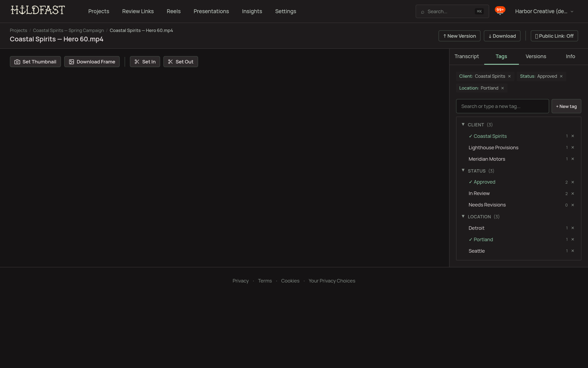Switch to the Versions tab
The width and height of the screenshot is (588, 368).
pyautogui.click(x=536, y=56)
